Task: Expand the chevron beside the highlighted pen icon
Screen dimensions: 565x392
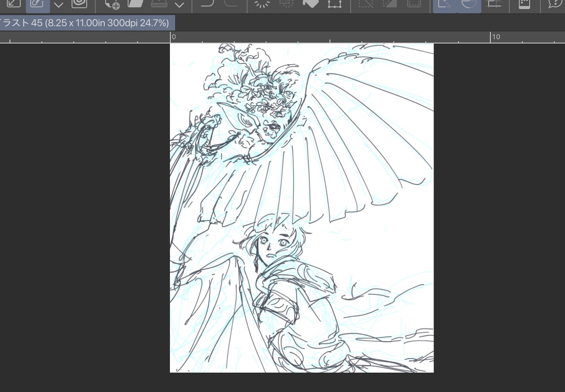Action: pos(59,5)
